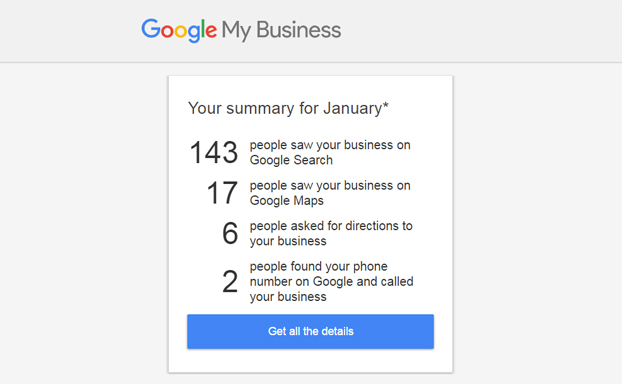Image resolution: width=622 pixels, height=384 pixels.
Task: Select the Your summary for January heading
Action: pyautogui.click(x=288, y=108)
